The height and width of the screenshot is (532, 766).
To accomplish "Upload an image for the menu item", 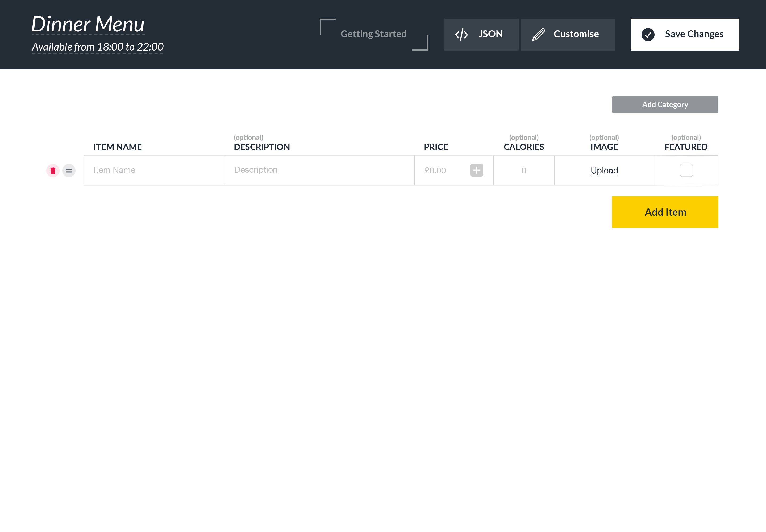I will (604, 171).
